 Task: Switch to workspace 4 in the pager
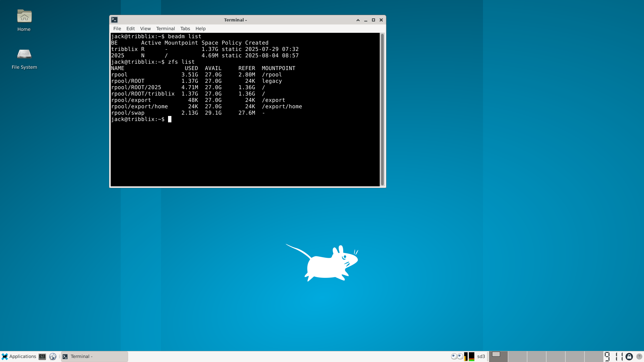(556, 357)
